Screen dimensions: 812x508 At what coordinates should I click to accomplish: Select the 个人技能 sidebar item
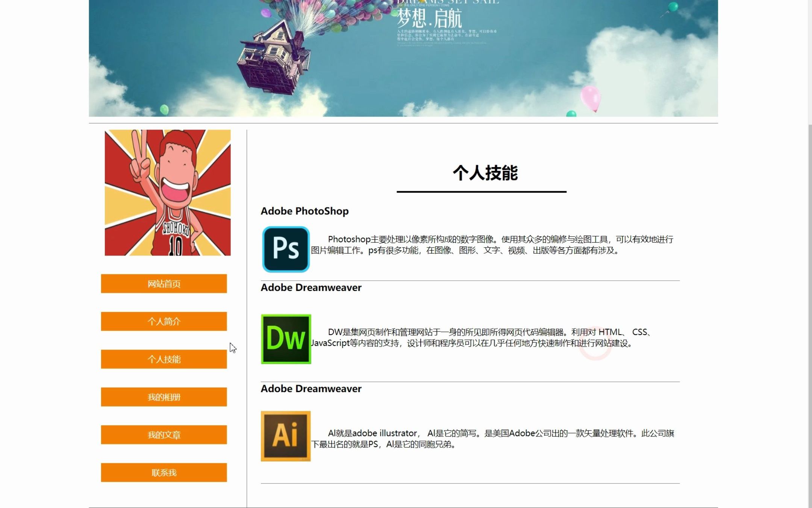(x=164, y=359)
